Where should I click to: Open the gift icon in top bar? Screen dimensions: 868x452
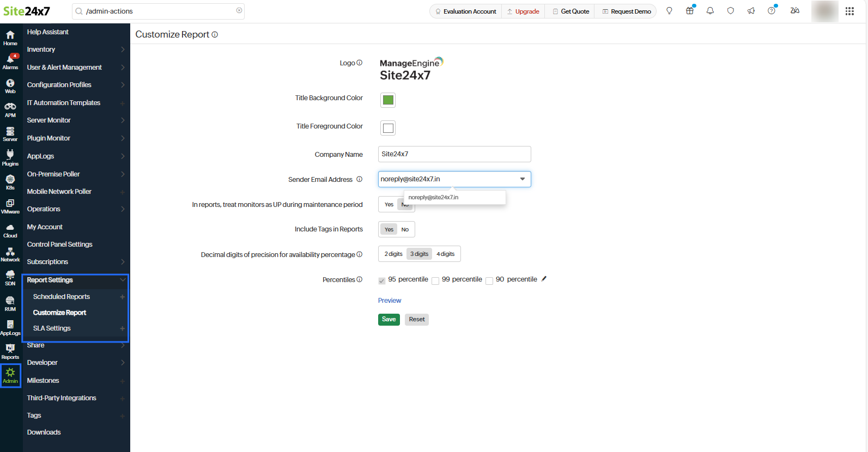tap(690, 11)
